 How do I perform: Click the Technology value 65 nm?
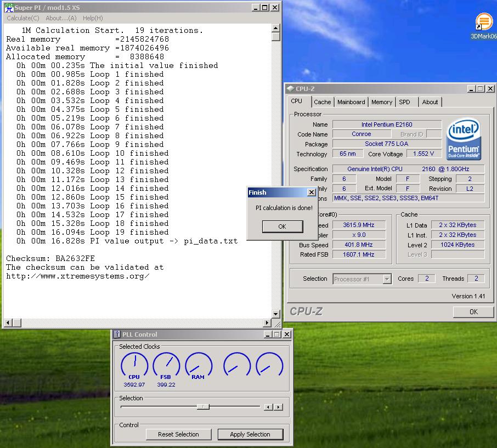[x=348, y=154]
